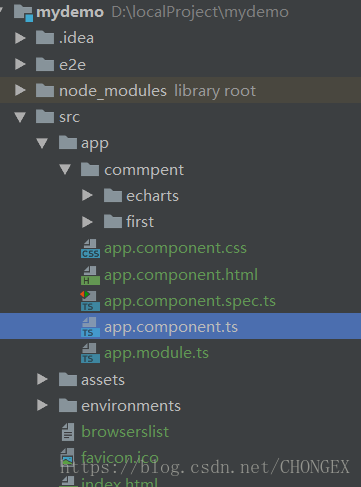
Task: Click the first folder icon
Action: [x=113, y=221]
